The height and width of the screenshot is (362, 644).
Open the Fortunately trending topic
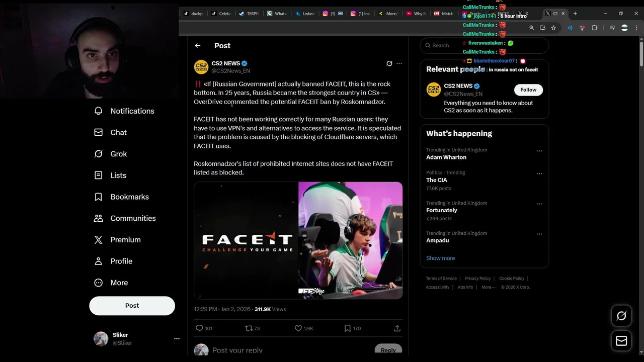pyautogui.click(x=442, y=210)
